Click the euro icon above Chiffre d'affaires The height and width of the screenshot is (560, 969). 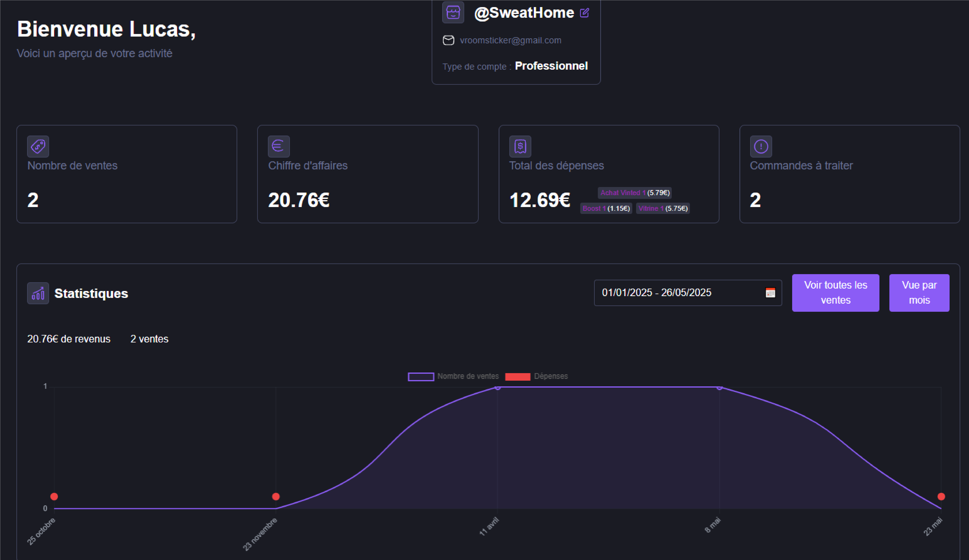click(x=278, y=146)
